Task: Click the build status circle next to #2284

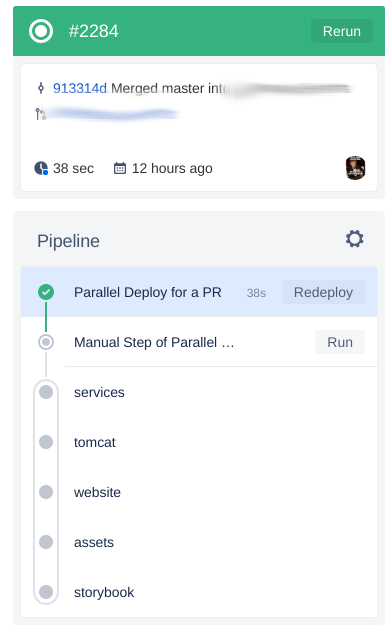Action: tap(41, 31)
